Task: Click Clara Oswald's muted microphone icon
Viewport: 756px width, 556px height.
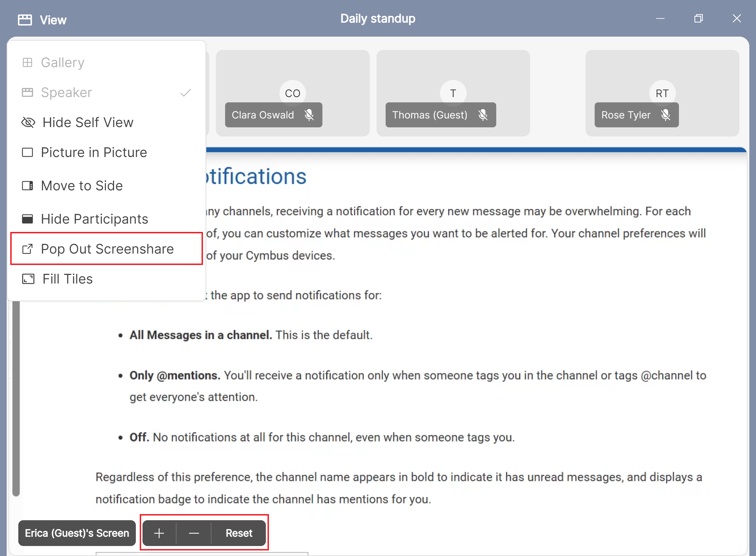Action: click(309, 115)
